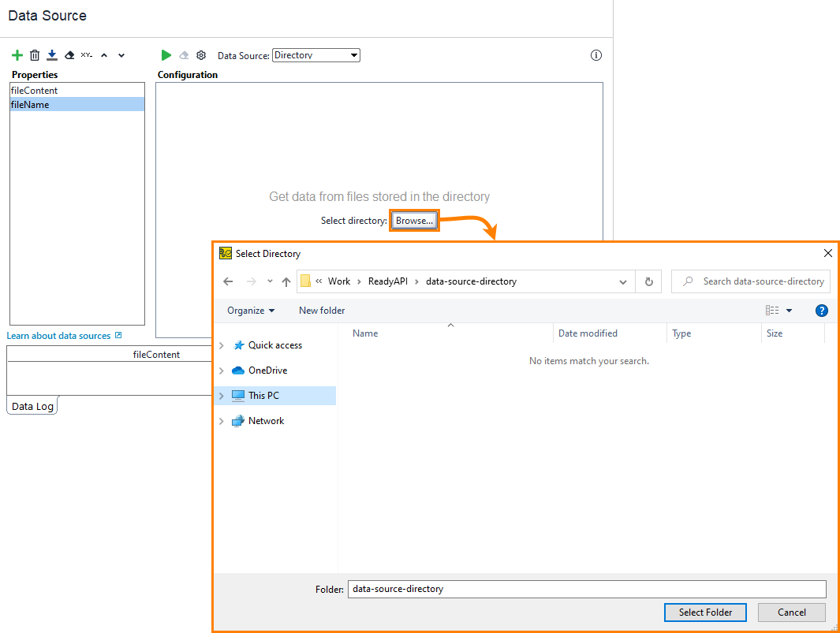Open the blue Help question mark icon
The height and width of the screenshot is (633, 840).
tap(822, 311)
